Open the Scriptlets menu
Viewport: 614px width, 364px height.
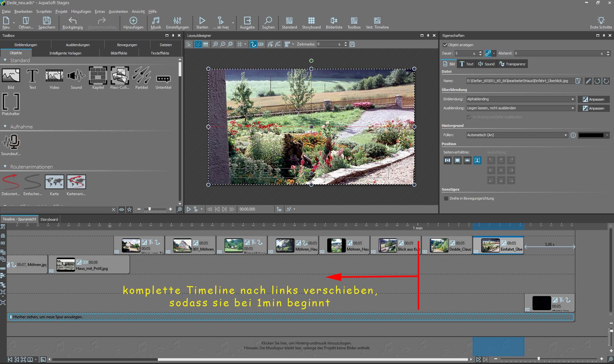coord(44,12)
